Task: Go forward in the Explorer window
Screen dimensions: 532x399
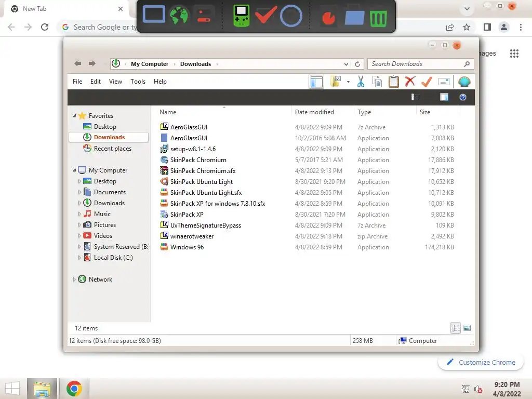Action: pos(92,63)
